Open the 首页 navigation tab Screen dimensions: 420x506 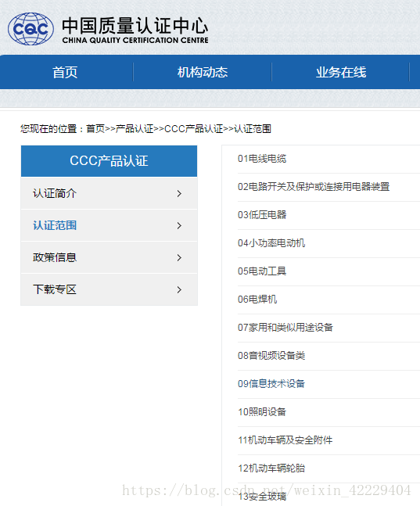coord(65,72)
